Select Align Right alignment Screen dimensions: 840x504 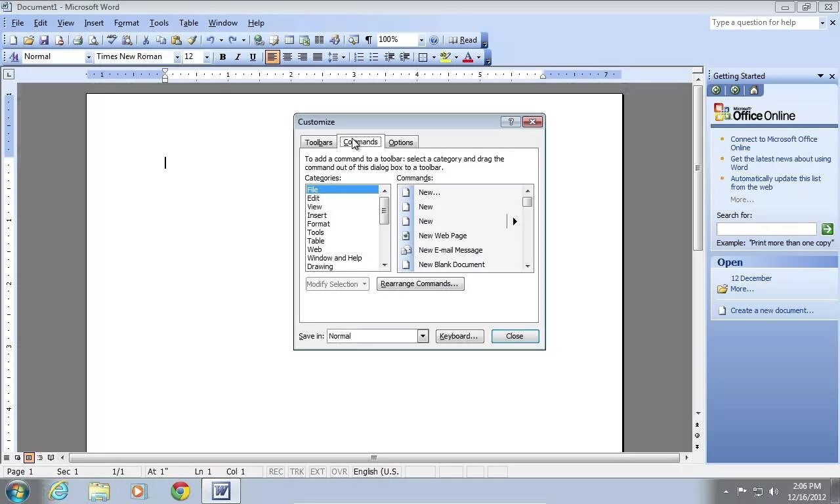(x=303, y=57)
